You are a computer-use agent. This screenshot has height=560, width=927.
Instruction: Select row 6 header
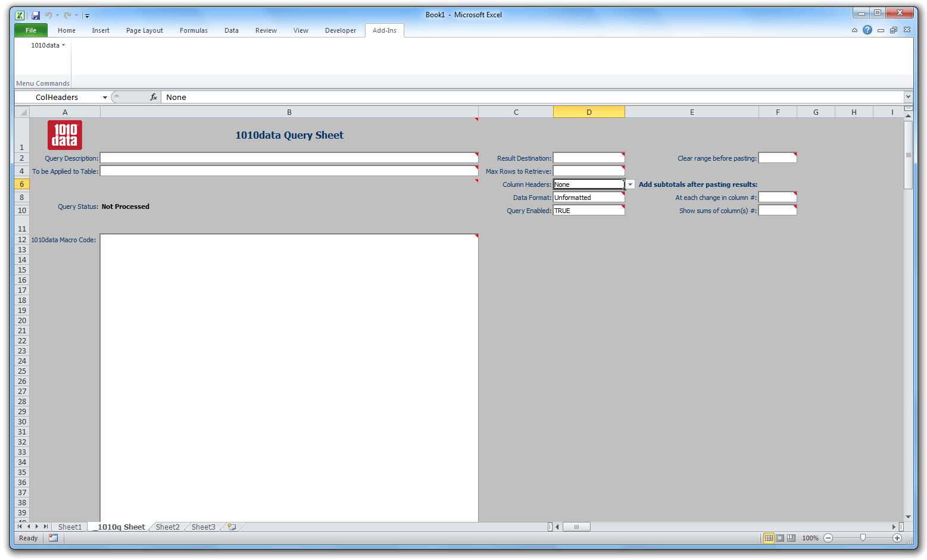[22, 184]
